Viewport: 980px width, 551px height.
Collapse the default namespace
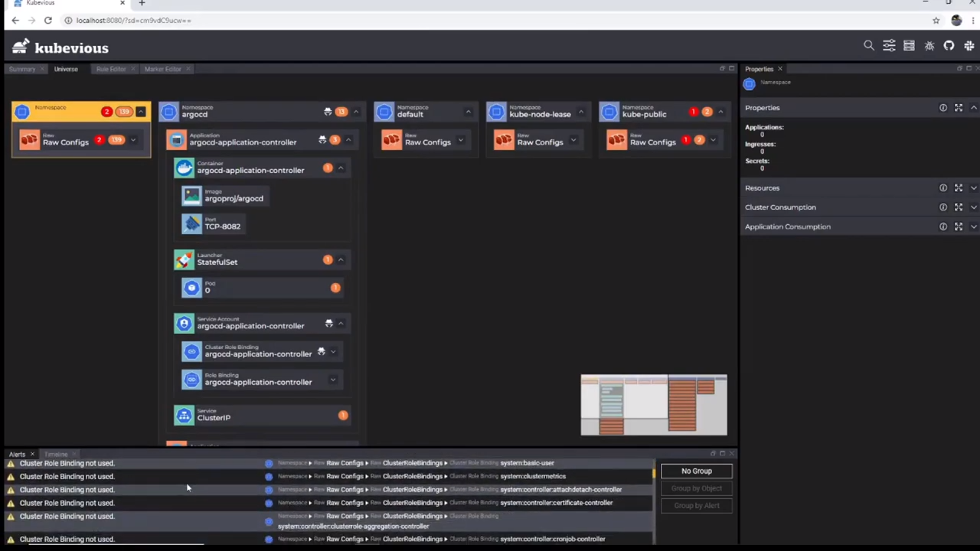(x=468, y=112)
